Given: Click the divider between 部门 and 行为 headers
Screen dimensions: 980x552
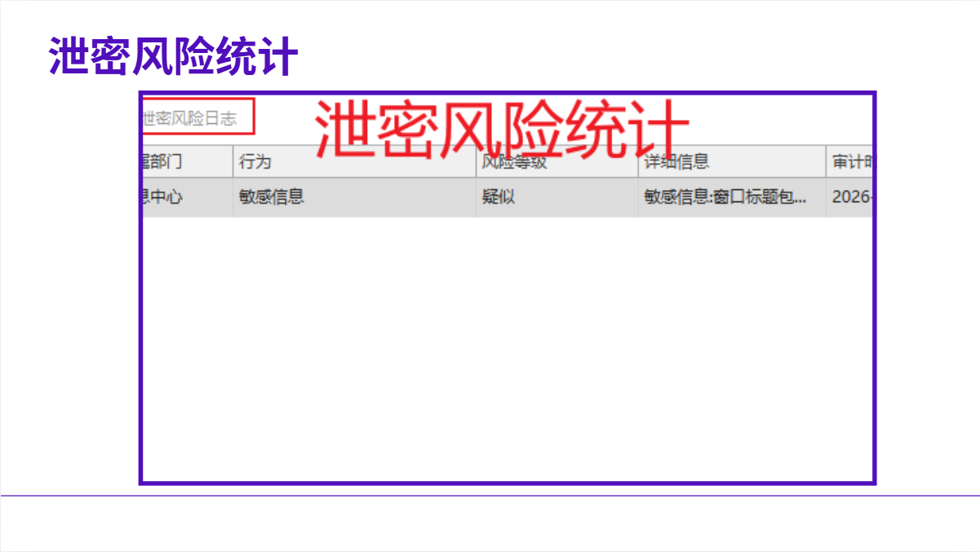Looking at the screenshot, I should [233, 161].
